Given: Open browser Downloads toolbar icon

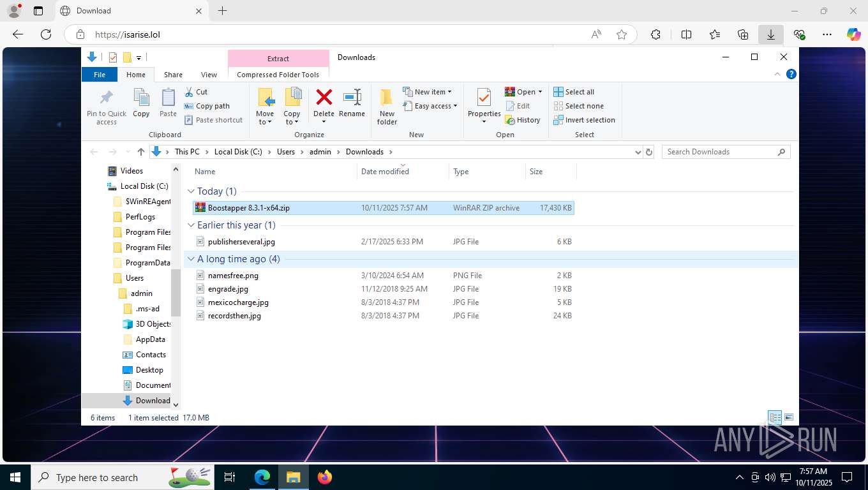Looking at the screenshot, I should 770,34.
